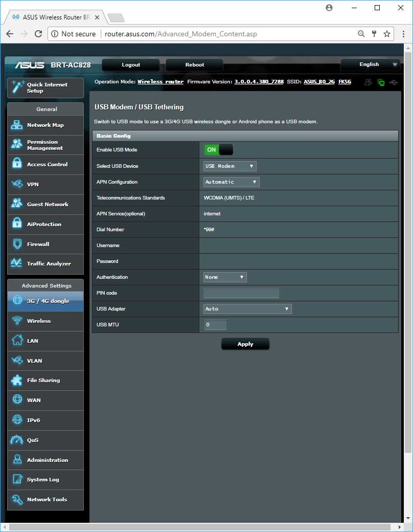Open File Sharing puzzle icon
Viewport: 413px width, 532px height.
[x=17, y=381]
